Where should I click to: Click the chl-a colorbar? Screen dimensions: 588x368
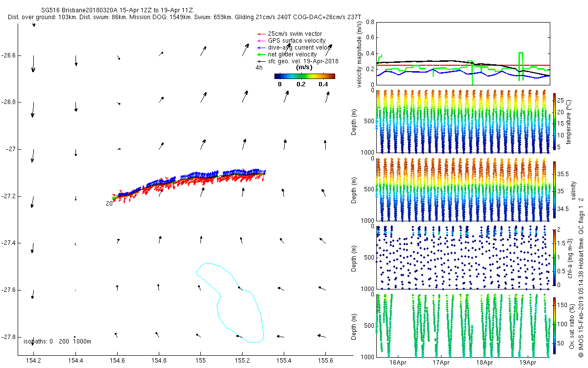555,257
